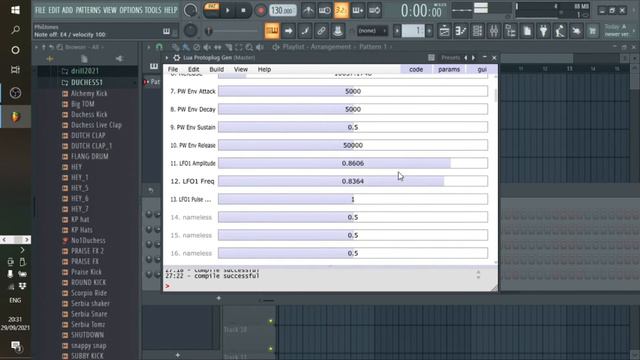Select the Delete tool in Playlist toolbar
This screenshot has height=360, width=640.
(x=197, y=47)
